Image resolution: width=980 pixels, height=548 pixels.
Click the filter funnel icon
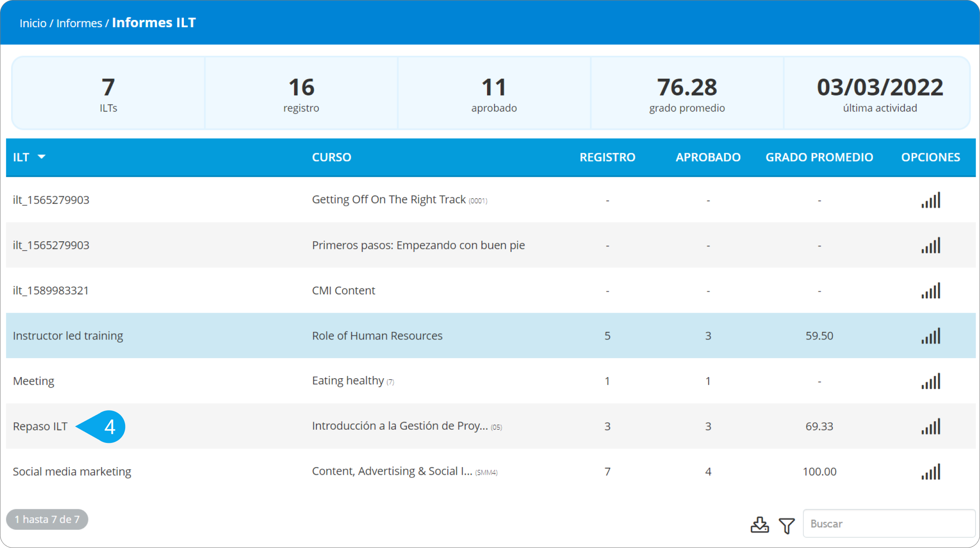tap(787, 525)
